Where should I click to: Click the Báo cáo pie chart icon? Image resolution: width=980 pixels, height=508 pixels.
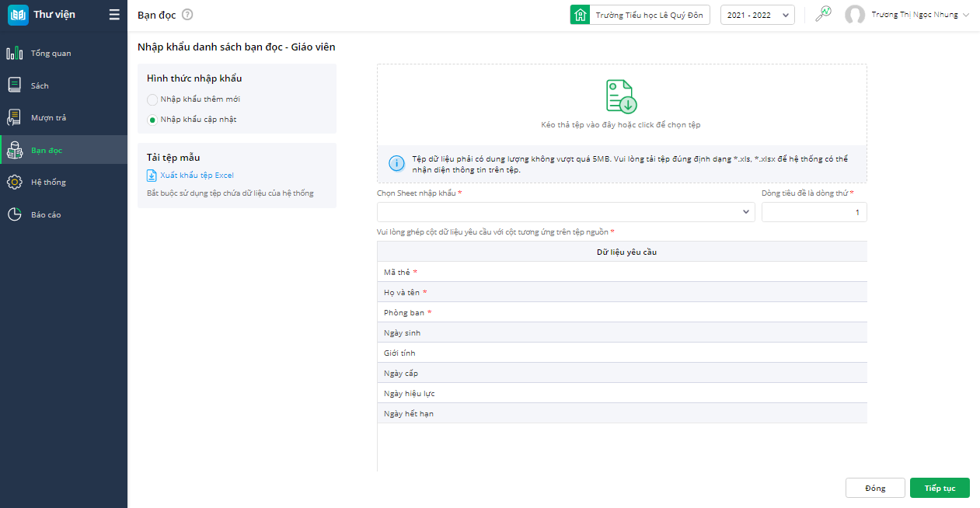(14, 214)
